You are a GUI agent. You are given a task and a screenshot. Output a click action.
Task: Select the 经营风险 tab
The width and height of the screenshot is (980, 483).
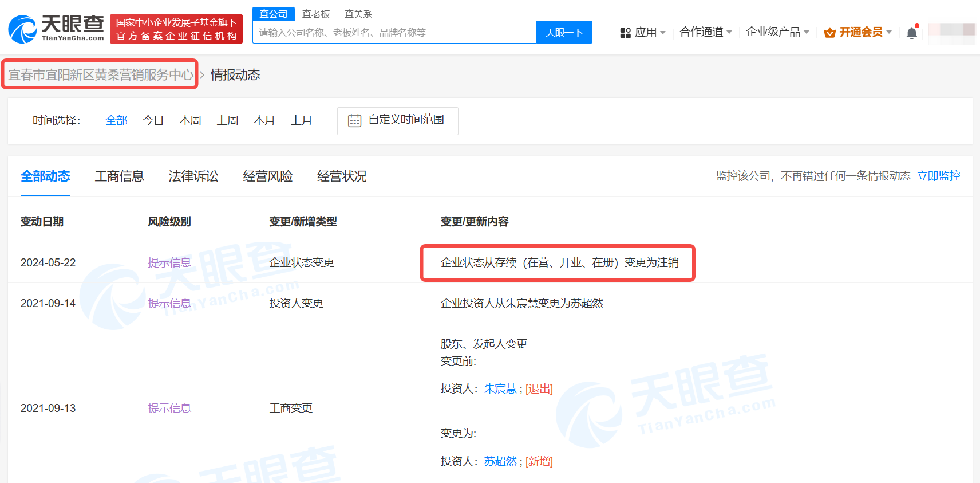267,176
